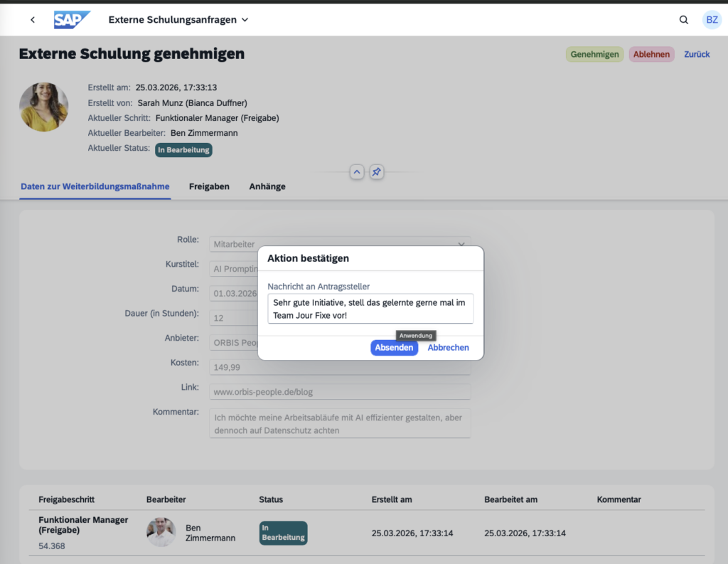Pin the header using the pin icon
728x564 pixels.
377,172
